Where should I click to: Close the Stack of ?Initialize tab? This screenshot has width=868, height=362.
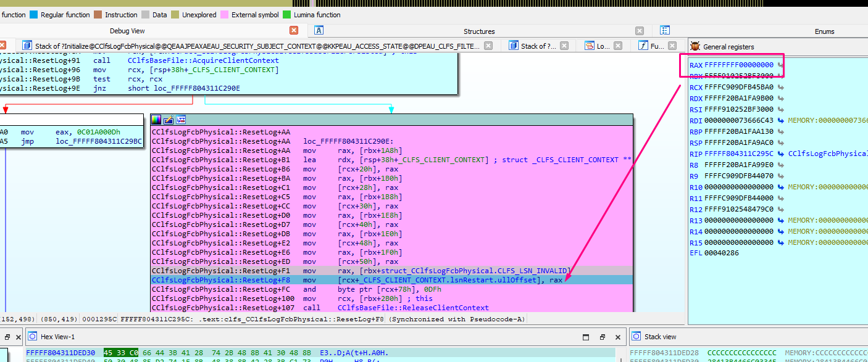click(488, 46)
